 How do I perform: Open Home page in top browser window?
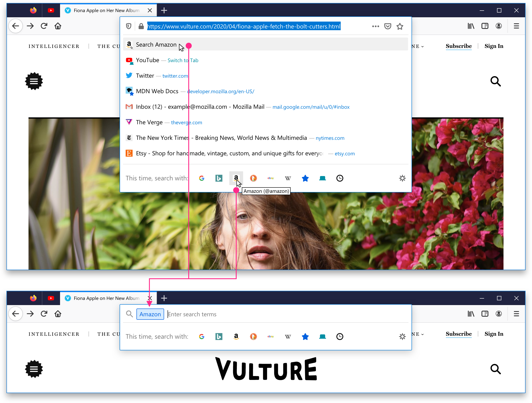point(58,26)
